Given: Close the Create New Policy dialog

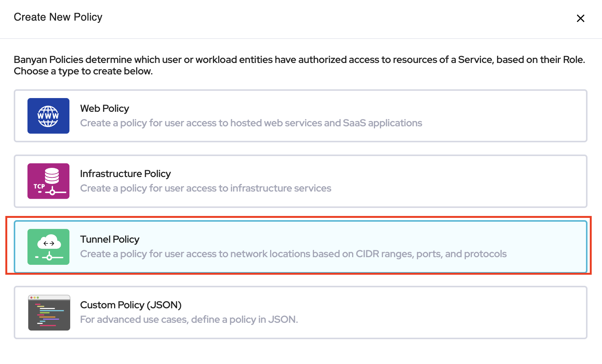Looking at the screenshot, I should [x=580, y=18].
